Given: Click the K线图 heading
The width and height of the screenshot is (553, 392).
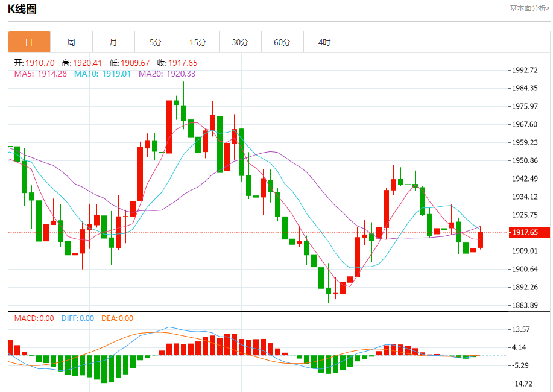Looking at the screenshot, I should pos(22,9).
